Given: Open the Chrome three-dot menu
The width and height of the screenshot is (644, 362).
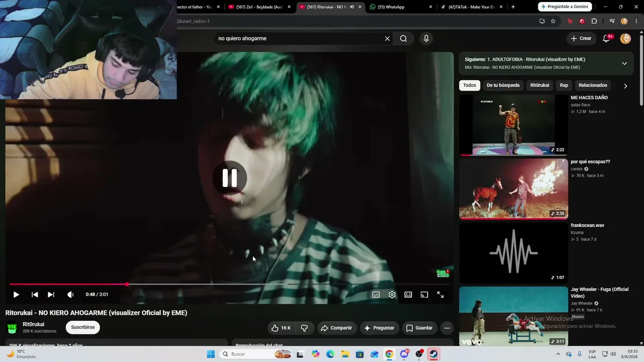Looking at the screenshot, I should click(636, 21).
